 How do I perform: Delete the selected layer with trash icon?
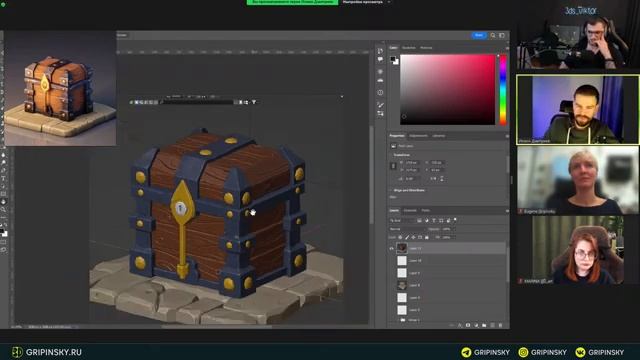(x=500, y=325)
